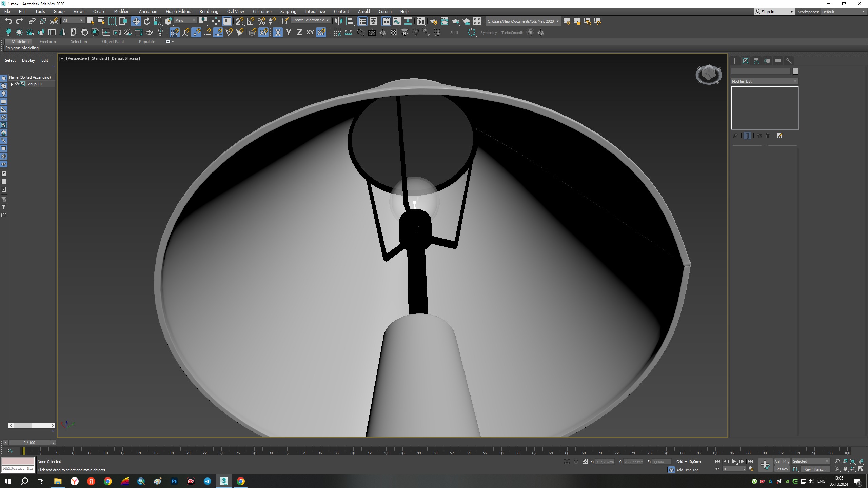The image size is (868, 488).
Task: Click Add Time Tag label
Action: 687,470
